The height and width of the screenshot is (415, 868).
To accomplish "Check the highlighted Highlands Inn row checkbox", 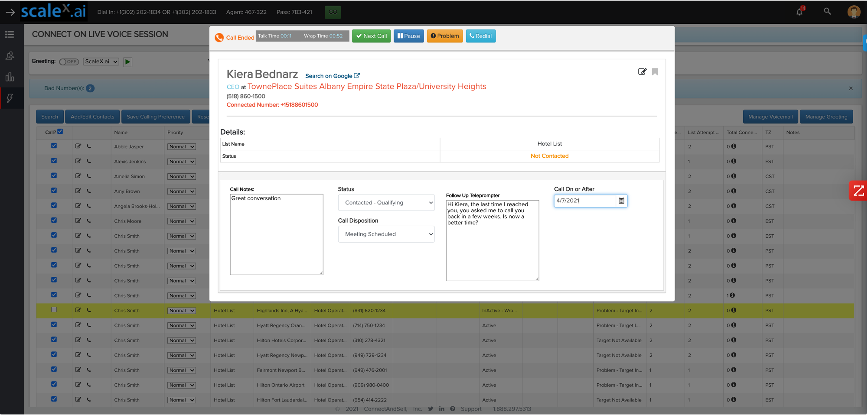I will [54, 310].
